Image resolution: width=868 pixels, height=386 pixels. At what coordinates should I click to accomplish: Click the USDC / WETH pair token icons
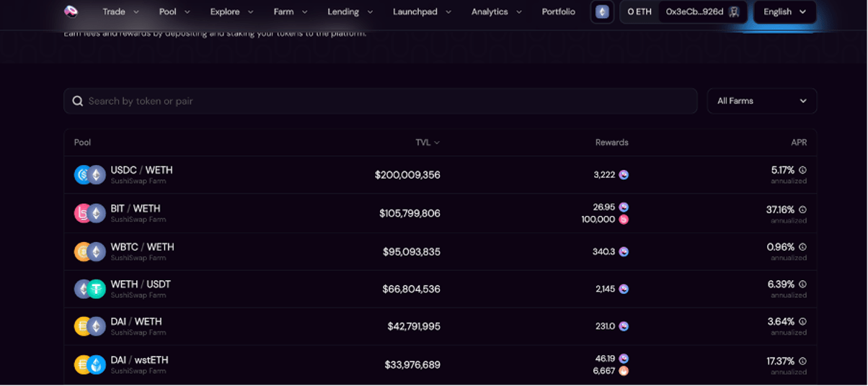pyautogui.click(x=90, y=175)
